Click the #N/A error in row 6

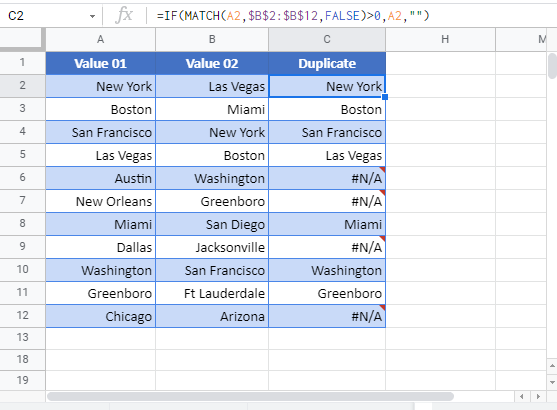(x=327, y=178)
